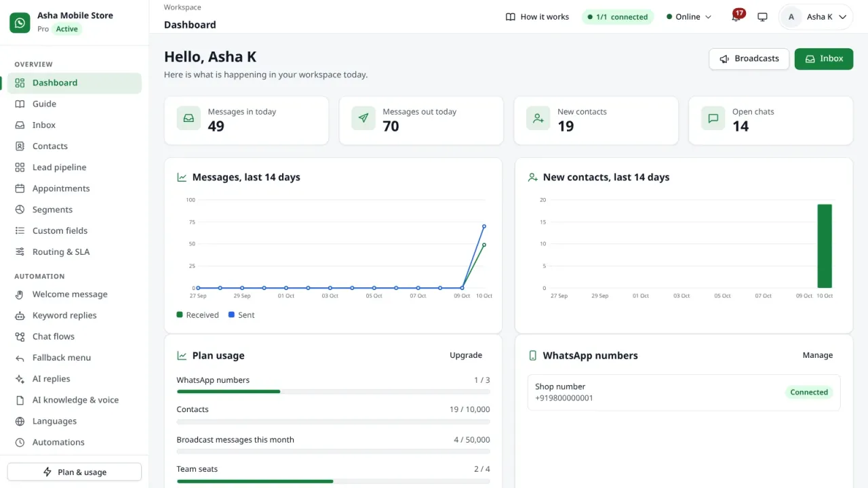The height and width of the screenshot is (488, 868).
Task: Toggle Received series in chart legend
Action: (x=197, y=315)
